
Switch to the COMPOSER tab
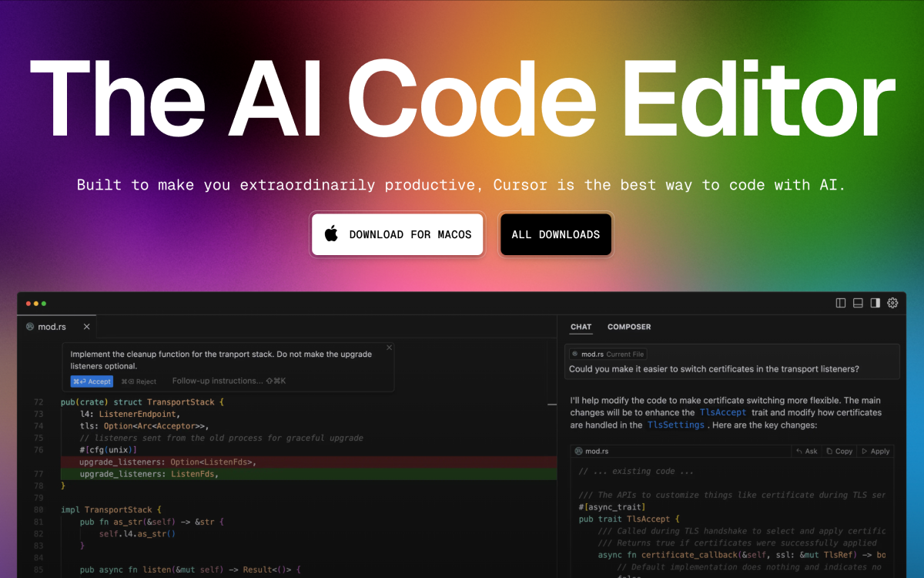(x=629, y=327)
